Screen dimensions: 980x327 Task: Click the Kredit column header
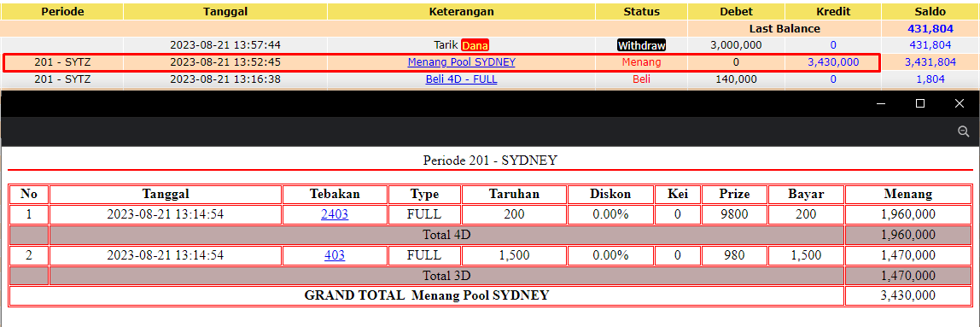click(833, 11)
